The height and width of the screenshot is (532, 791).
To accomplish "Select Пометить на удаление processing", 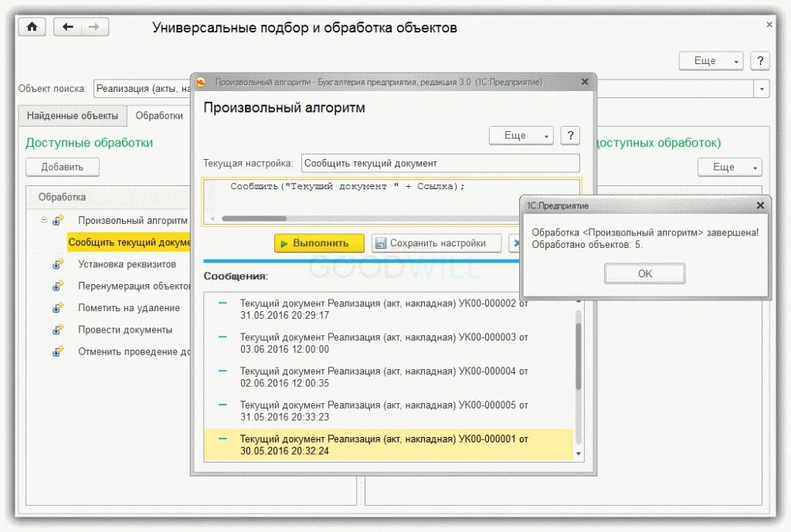I will (129, 307).
